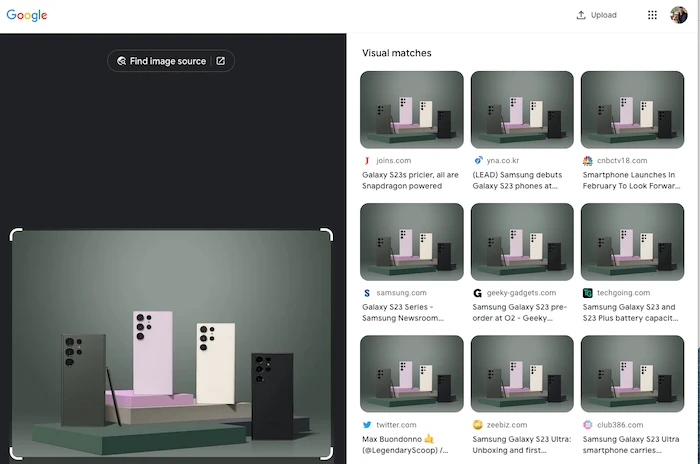The image size is (700, 464).
Task: Click Find image source button
Action: click(x=171, y=61)
